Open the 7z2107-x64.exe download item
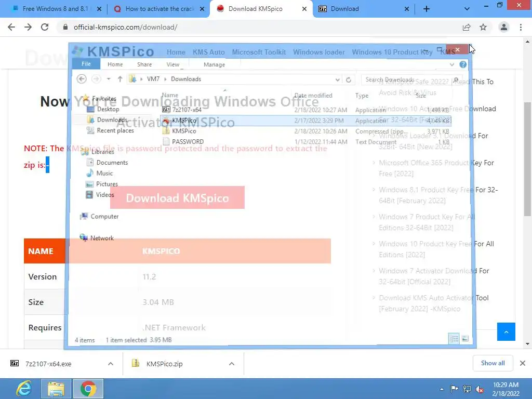Screen dimensions: 532x399 [48, 364]
